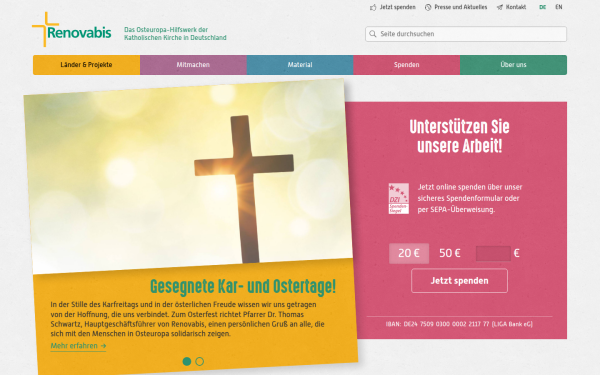Click the thumbs-up icon beside Jetzt spenden
This screenshot has width=600, height=375.
[x=373, y=7]
